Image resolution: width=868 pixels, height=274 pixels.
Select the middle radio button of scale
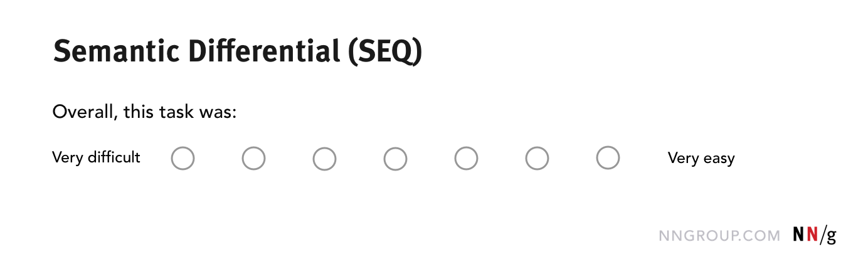click(395, 159)
